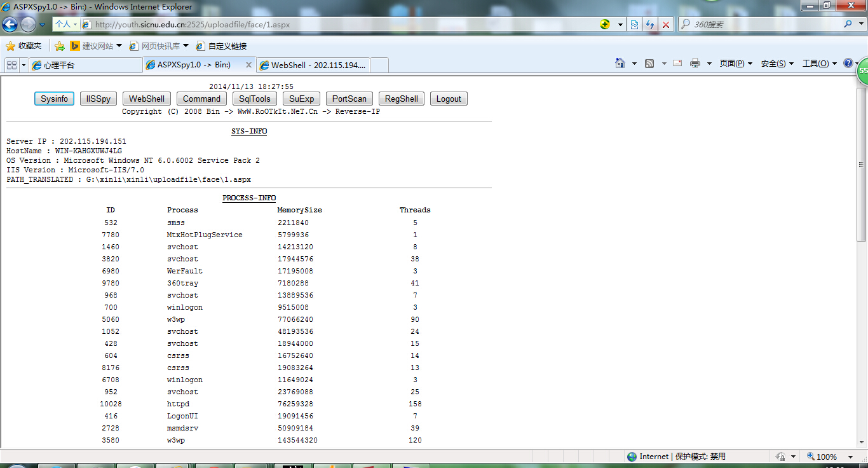Switch to the WebShell - 202.115.194 tab
This screenshot has width=868, height=468.
point(313,65)
